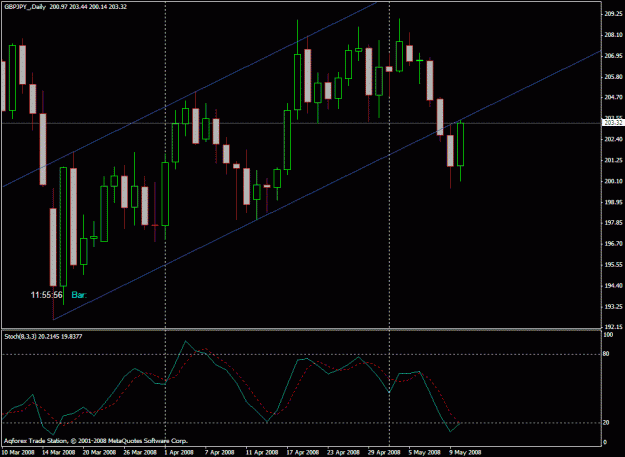
Task: Click the 209.25 price scale value
Action: pos(613,14)
